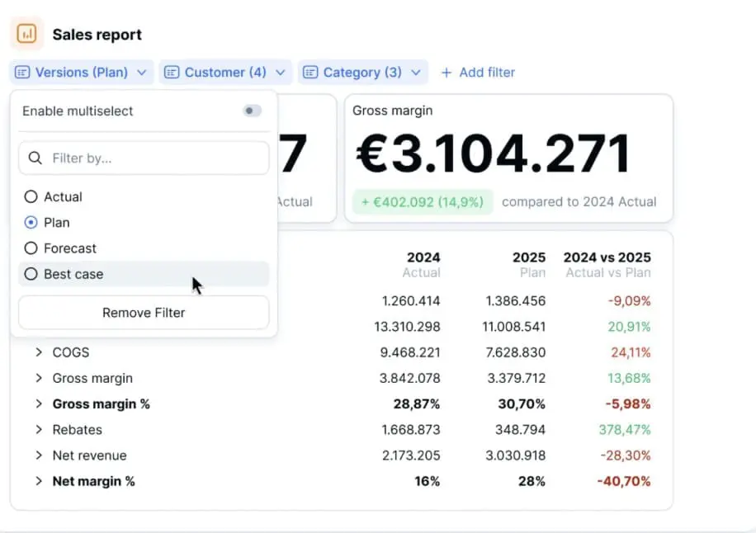Click the list icon on the Customer filter chip
Screen dimensions: 756x533
(172, 73)
